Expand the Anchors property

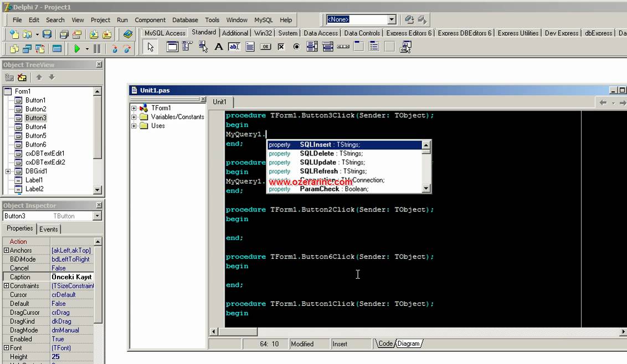6,251
